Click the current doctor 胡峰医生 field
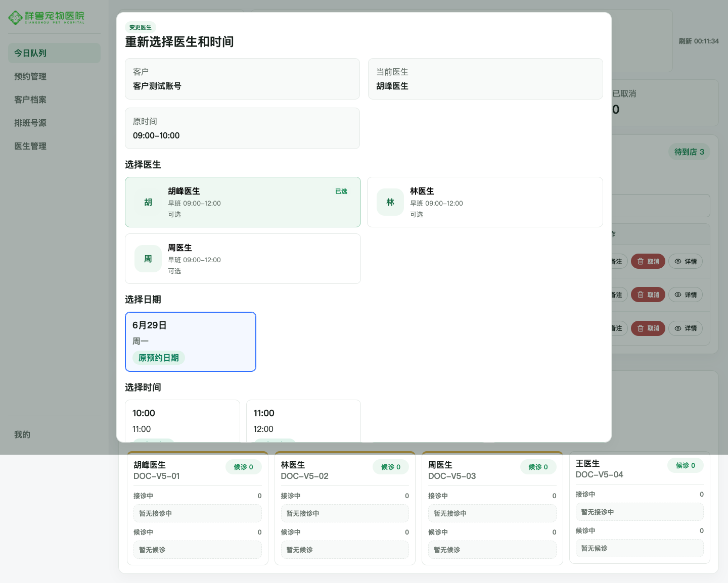 click(x=485, y=79)
